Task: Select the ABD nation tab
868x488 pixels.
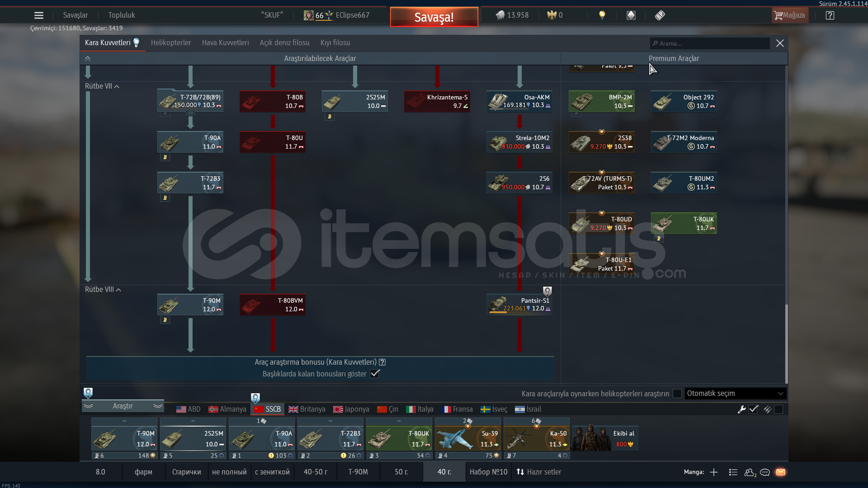Action: pos(189,409)
